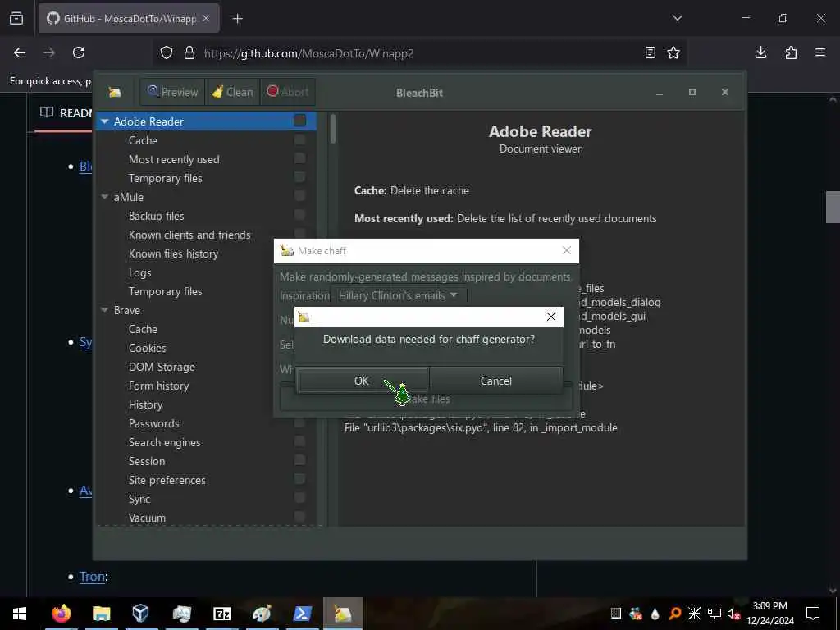This screenshot has width=840, height=630.
Task: Open PowerShell from the taskbar
Action: click(303, 614)
